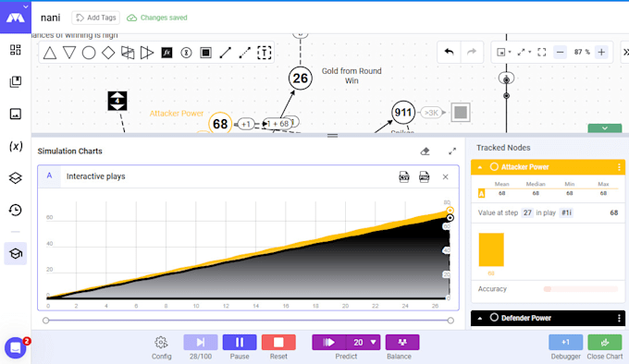Click the diagram title nani

tap(51, 18)
